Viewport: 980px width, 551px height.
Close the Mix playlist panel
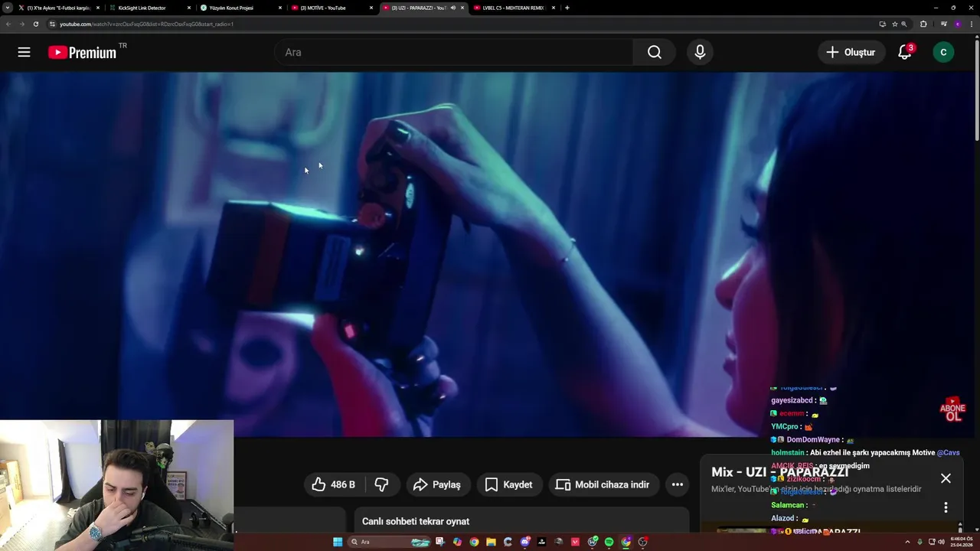click(946, 478)
